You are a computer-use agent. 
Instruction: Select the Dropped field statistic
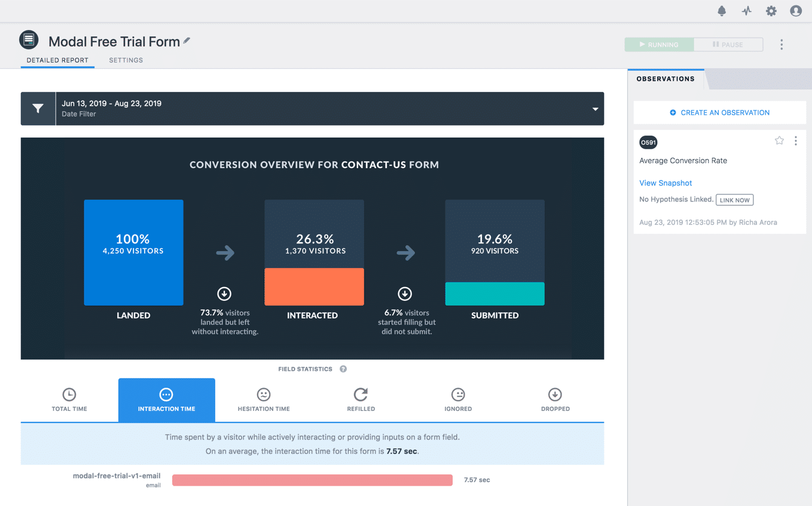pyautogui.click(x=555, y=400)
